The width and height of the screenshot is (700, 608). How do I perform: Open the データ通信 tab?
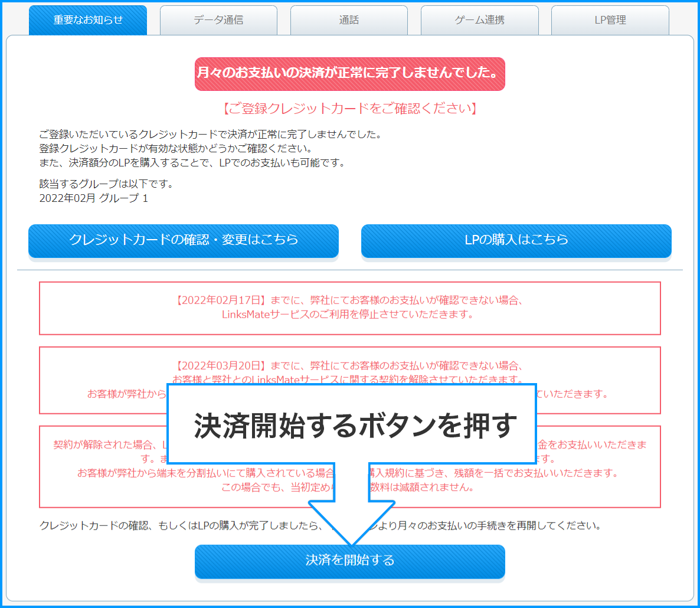(x=218, y=20)
